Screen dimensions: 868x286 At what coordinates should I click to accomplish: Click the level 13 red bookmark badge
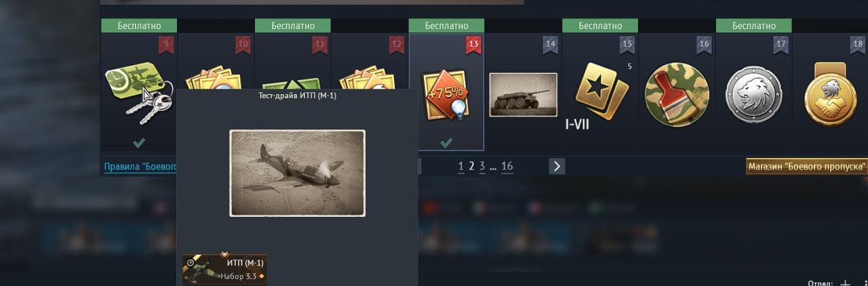pos(473,45)
